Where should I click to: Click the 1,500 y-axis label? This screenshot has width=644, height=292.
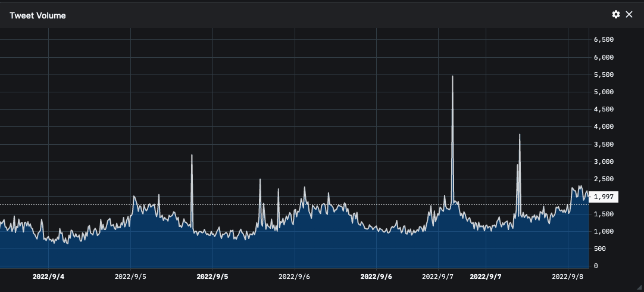604,214
